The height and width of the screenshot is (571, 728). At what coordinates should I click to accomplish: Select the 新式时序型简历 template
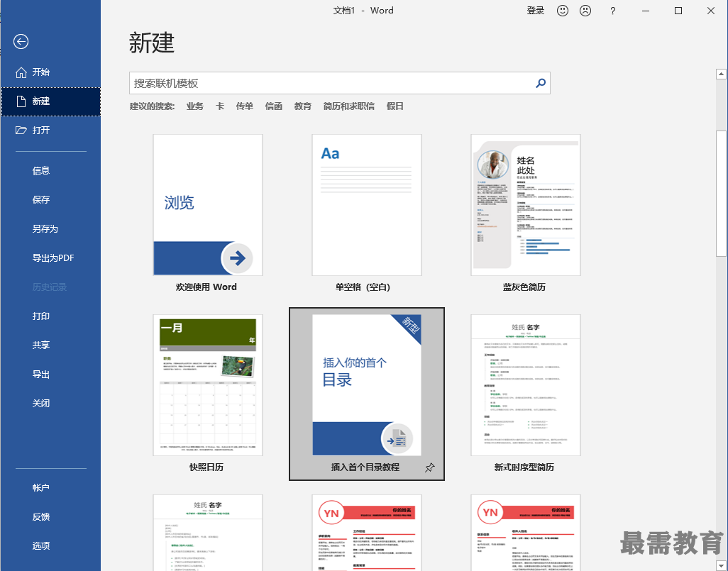pyautogui.click(x=526, y=385)
